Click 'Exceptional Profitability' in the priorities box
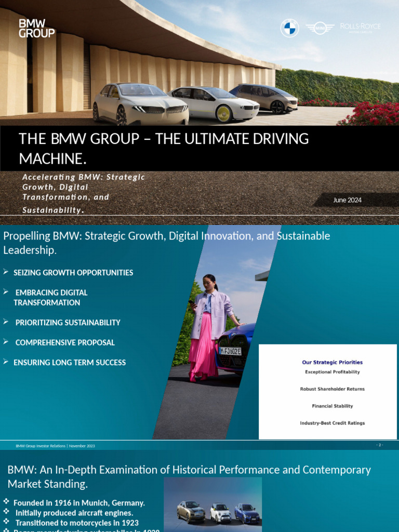Viewport: 399px width, 532px height. click(332, 372)
